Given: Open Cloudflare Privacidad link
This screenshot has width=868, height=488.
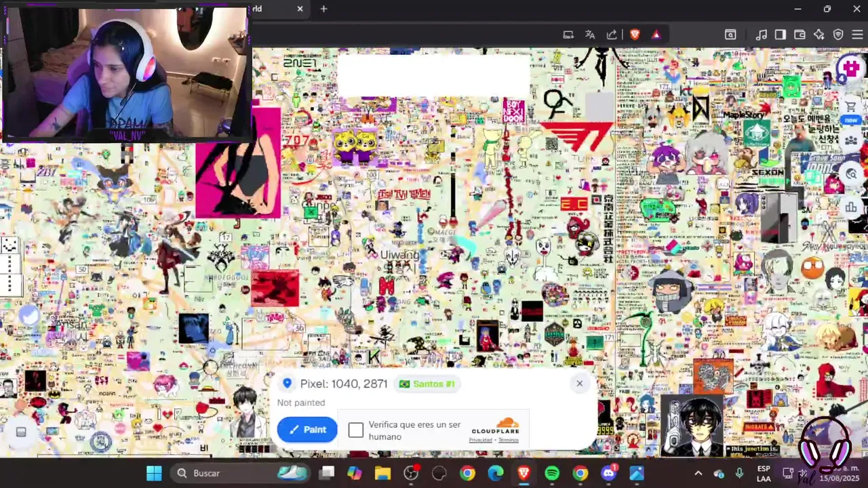Looking at the screenshot, I should click(480, 440).
